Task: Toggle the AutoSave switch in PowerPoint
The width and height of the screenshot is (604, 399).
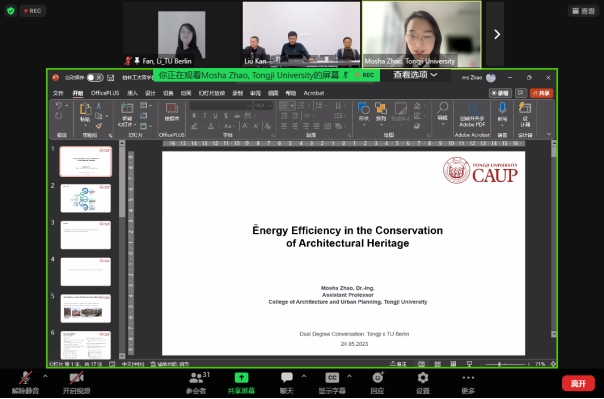Action: 95,78
